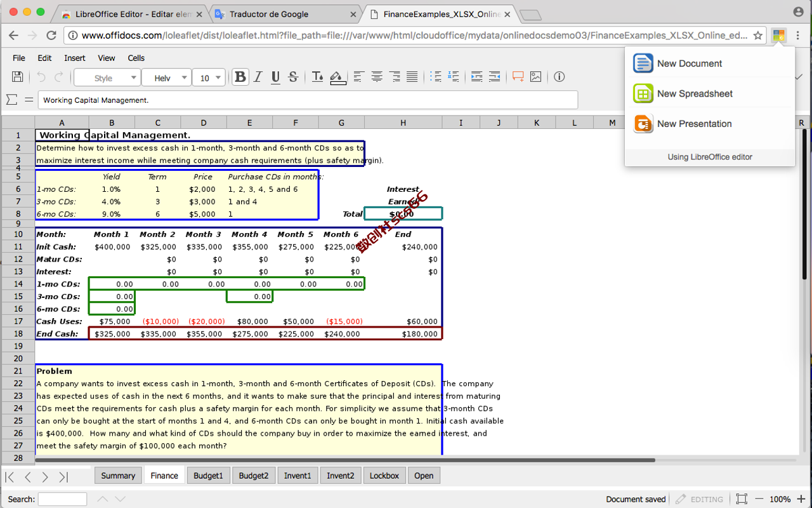
Task: Insert an image from the toolbar
Action: click(536, 77)
